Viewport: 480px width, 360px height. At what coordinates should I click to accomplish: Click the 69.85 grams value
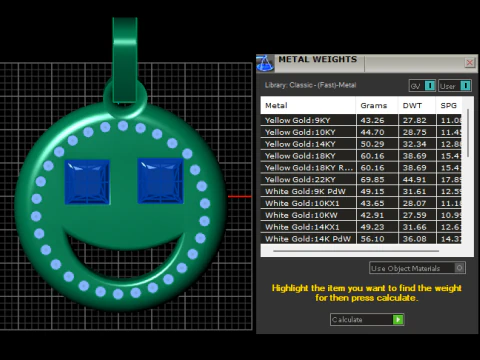372,180
